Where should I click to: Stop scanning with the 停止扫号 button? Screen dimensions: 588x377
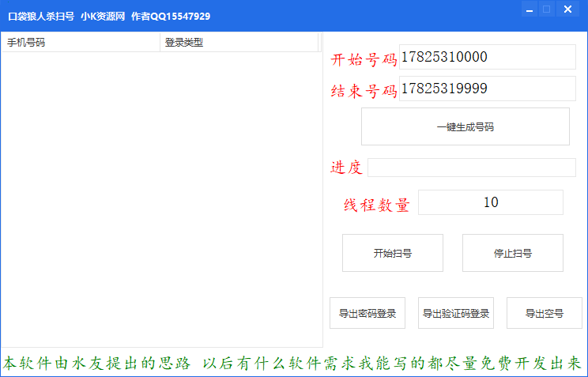(512, 253)
